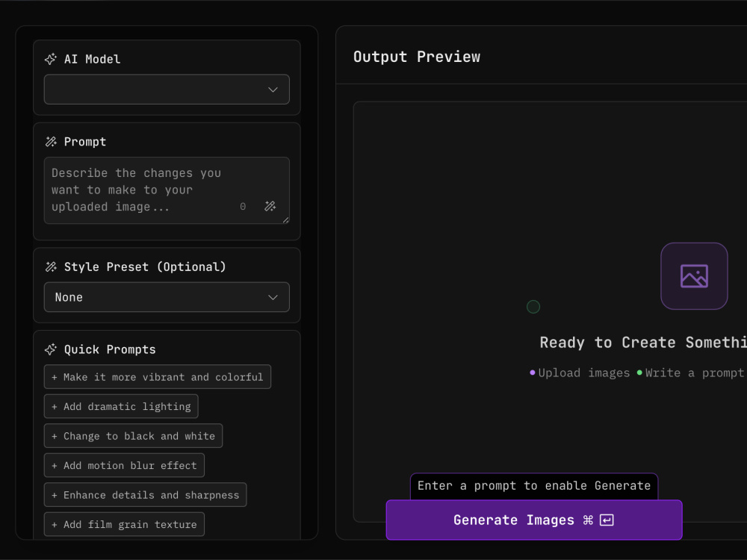Click the 'Quick Prompts' section title
The width and height of the screenshot is (747, 560).
[110, 349]
